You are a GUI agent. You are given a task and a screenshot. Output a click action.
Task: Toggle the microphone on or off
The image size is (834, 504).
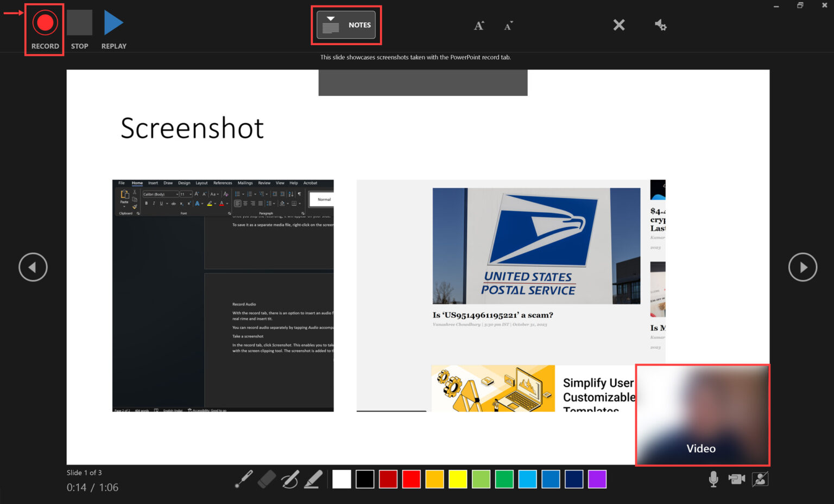tap(713, 479)
